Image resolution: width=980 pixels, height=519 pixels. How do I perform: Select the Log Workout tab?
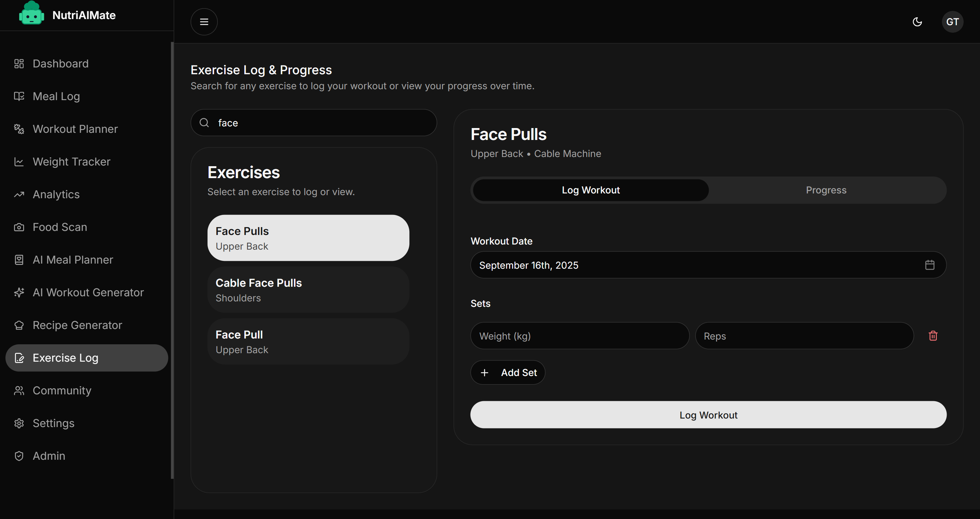tap(590, 190)
